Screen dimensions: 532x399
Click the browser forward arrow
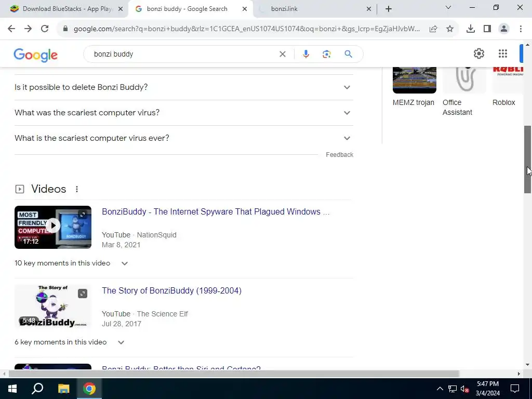point(28,29)
